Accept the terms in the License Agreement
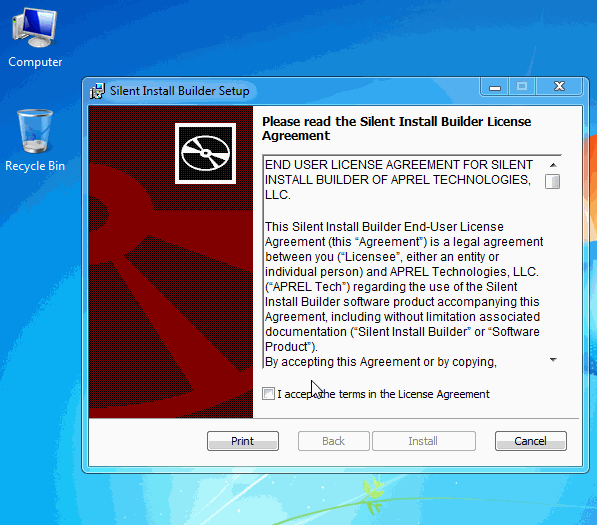Screen dimensions: 597x525 (x=268, y=394)
